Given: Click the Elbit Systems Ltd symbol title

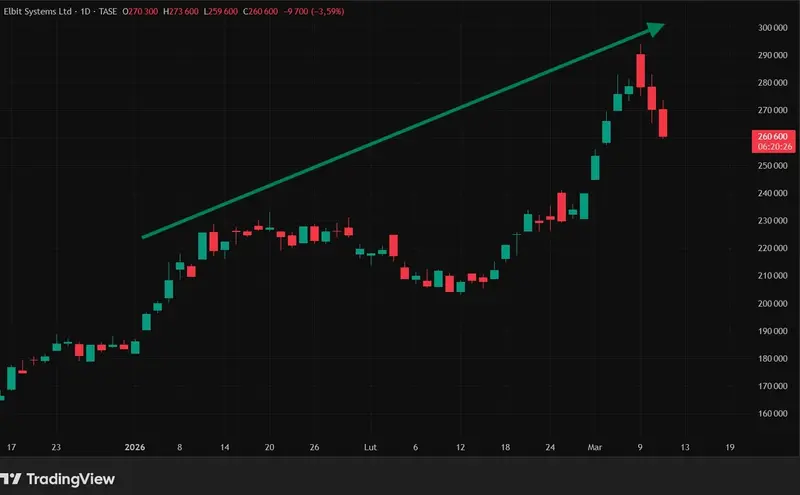Looking at the screenshot, I should [x=37, y=11].
